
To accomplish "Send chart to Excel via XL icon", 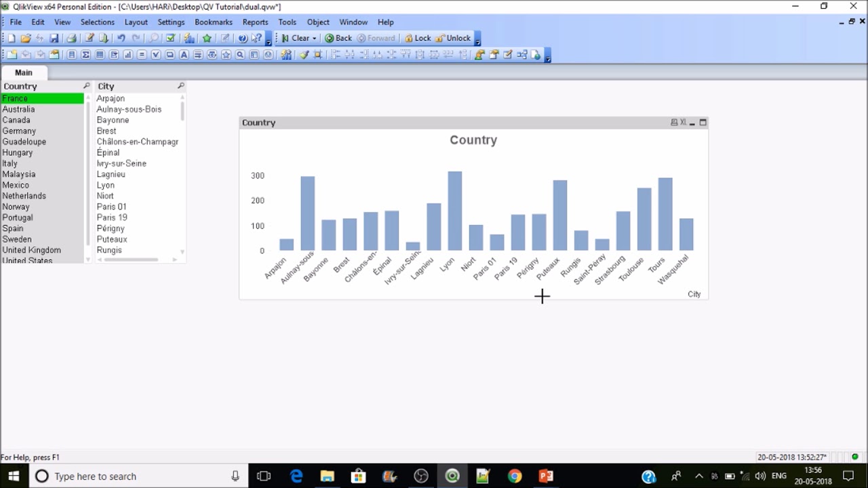I will tap(683, 123).
